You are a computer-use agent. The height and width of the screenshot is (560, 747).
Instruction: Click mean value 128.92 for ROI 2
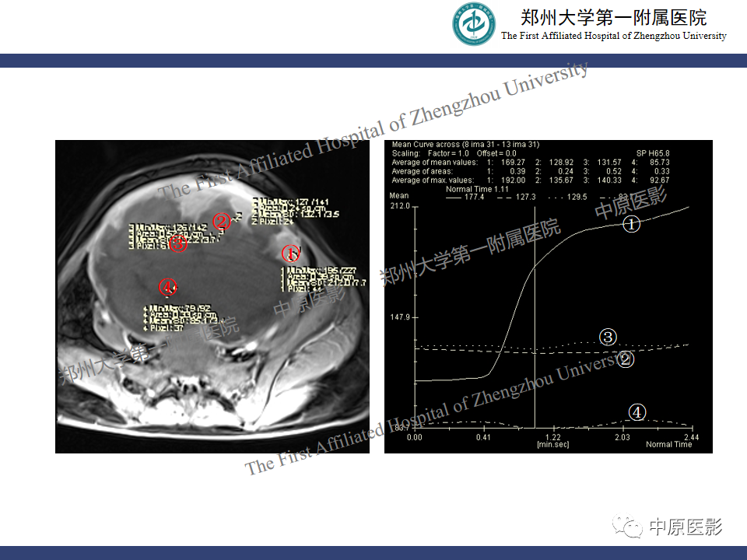(561, 163)
